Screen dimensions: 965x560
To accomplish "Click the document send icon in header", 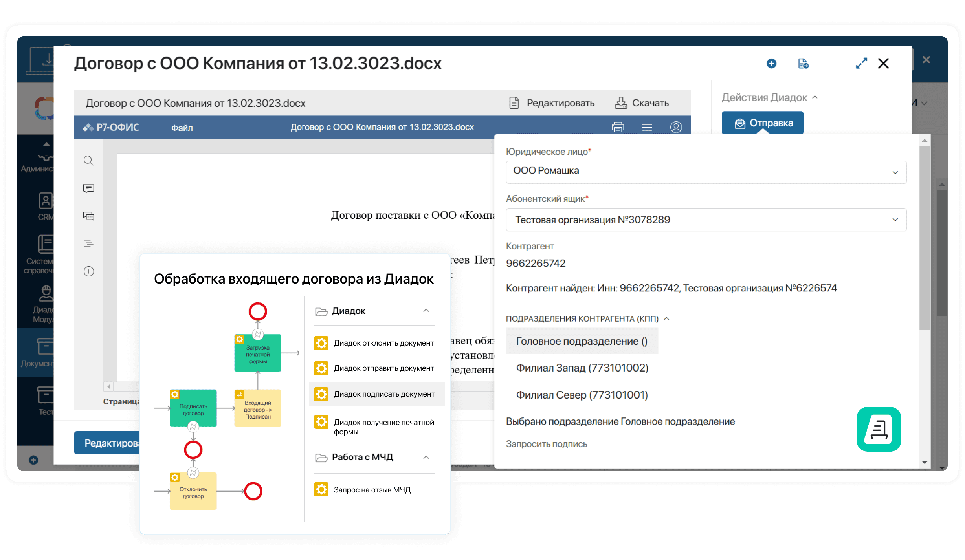I will tap(803, 64).
